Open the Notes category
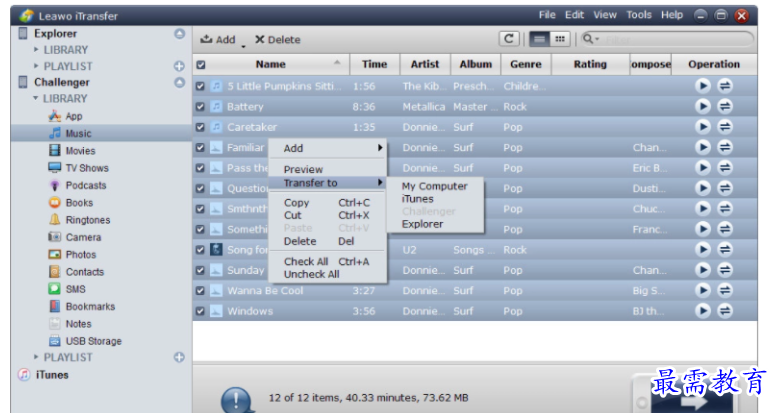Viewport: 775px width, 413px height. pyautogui.click(x=70, y=324)
